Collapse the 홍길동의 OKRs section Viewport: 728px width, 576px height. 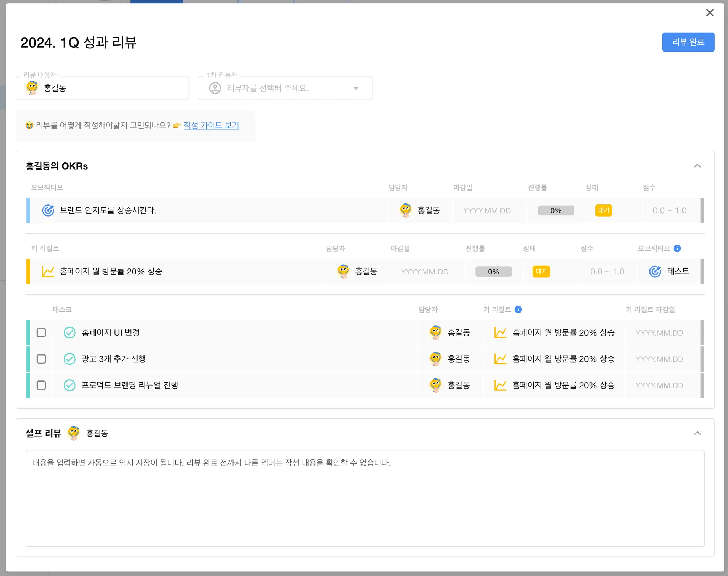click(697, 166)
